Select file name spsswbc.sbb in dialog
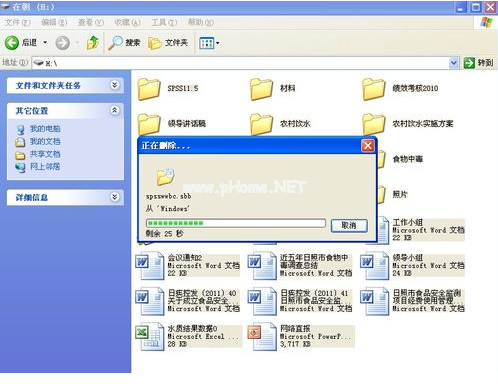This screenshot has height=391, width=498. point(169,196)
